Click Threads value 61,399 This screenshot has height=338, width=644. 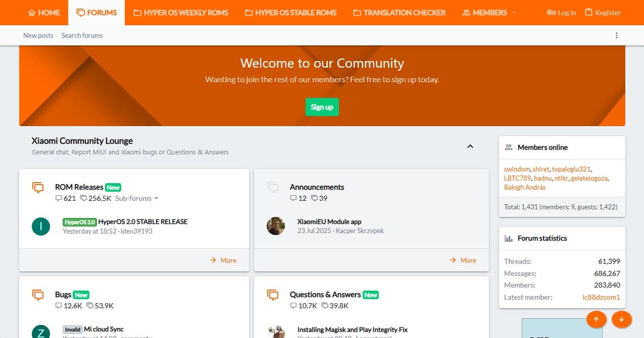click(x=609, y=261)
